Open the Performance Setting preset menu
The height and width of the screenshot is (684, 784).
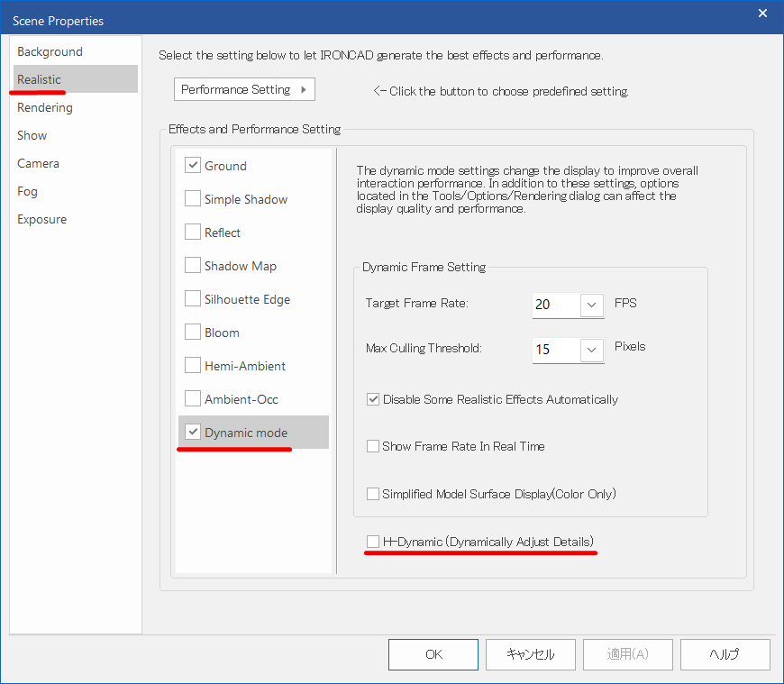tap(244, 89)
